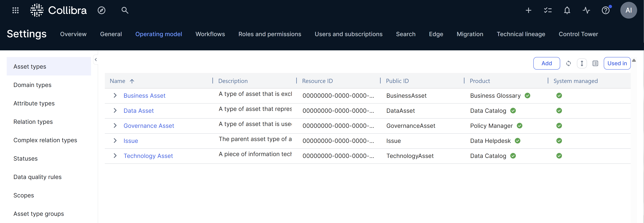
Task: Select Complex relation types in sidebar
Action: 49,140
